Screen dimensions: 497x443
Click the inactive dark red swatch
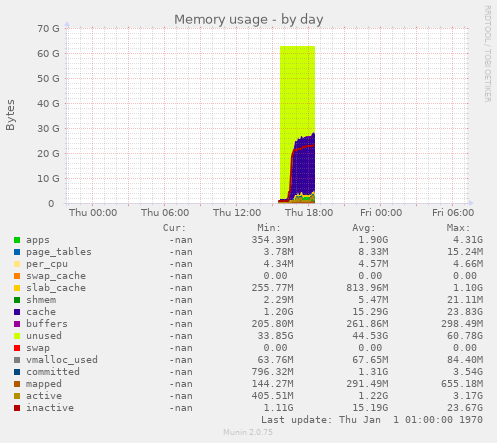[x=17, y=408]
